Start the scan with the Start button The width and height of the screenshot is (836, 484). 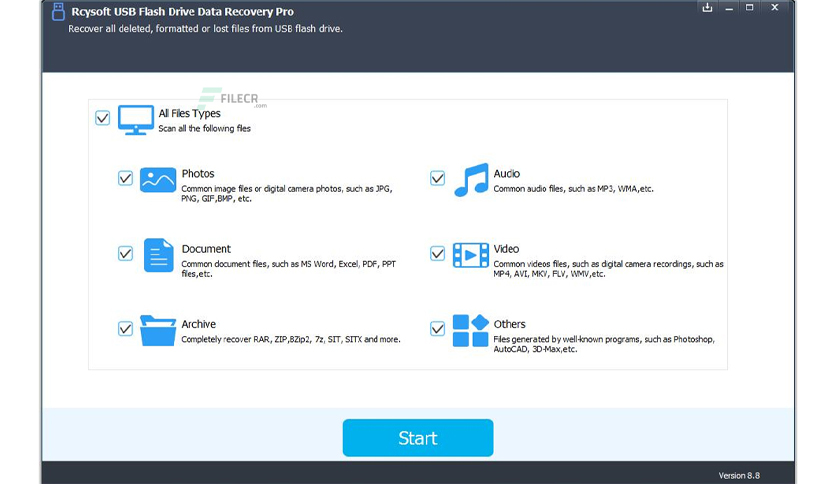point(418,438)
